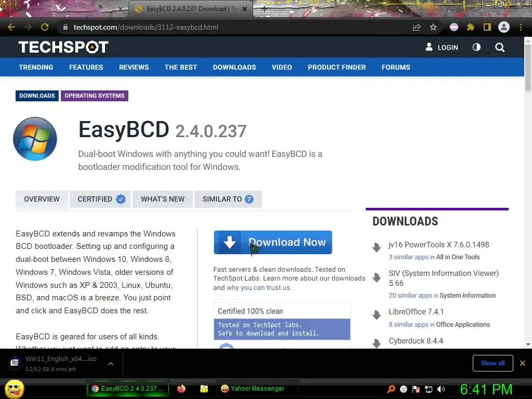Reload the current page
This screenshot has width=532, height=399.
45,27
